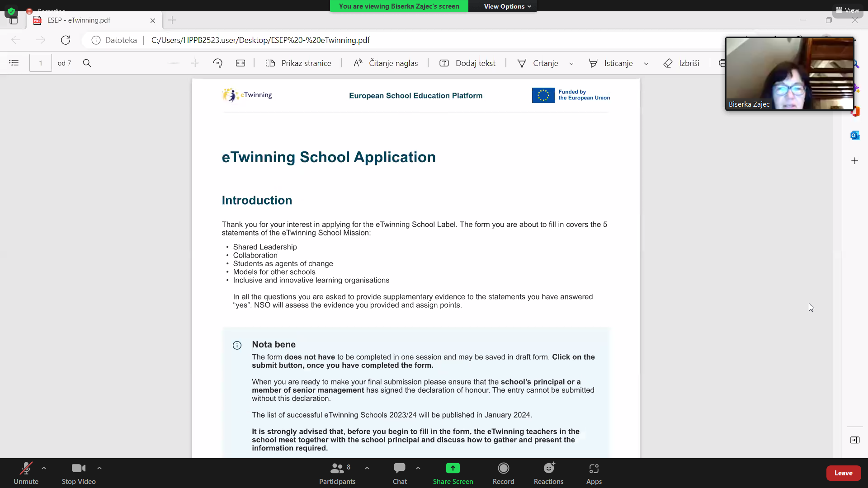Click the sidebar collapse icon at bottom

pyautogui.click(x=855, y=440)
